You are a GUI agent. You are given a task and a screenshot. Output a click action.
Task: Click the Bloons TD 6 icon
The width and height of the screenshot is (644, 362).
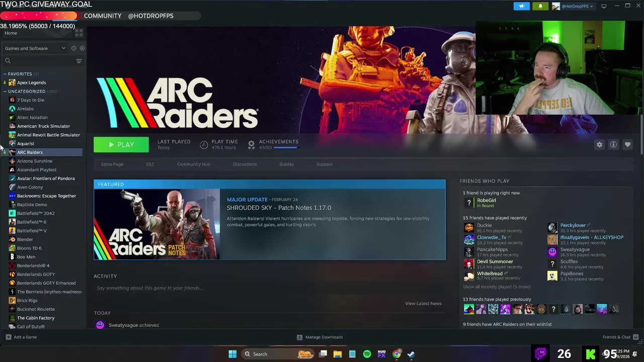click(12, 248)
